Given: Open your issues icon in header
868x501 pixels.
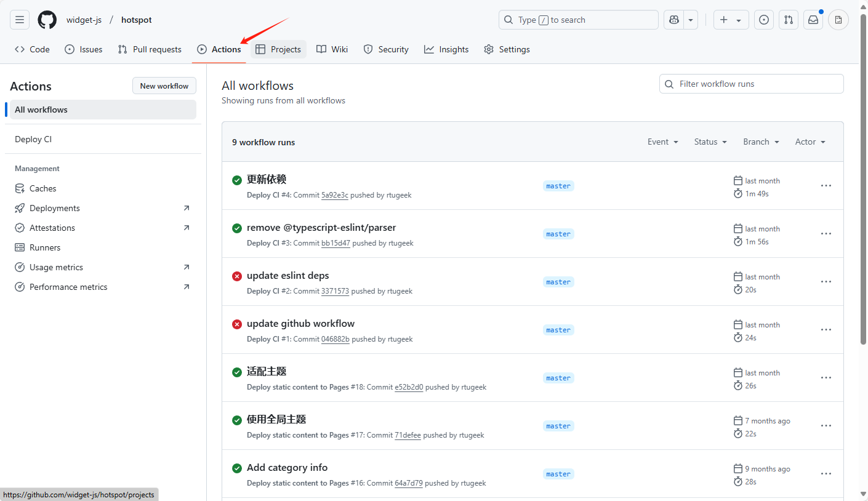Looking at the screenshot, I should point(764,20).
